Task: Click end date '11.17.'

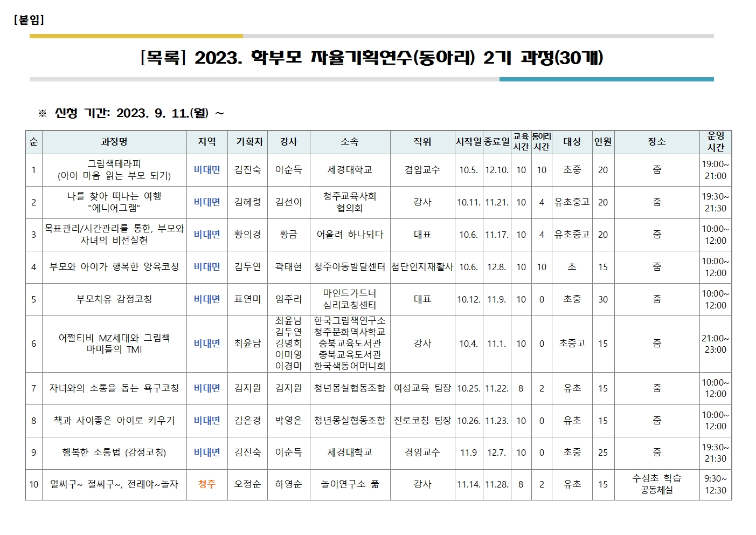Action: pos(497,235)
